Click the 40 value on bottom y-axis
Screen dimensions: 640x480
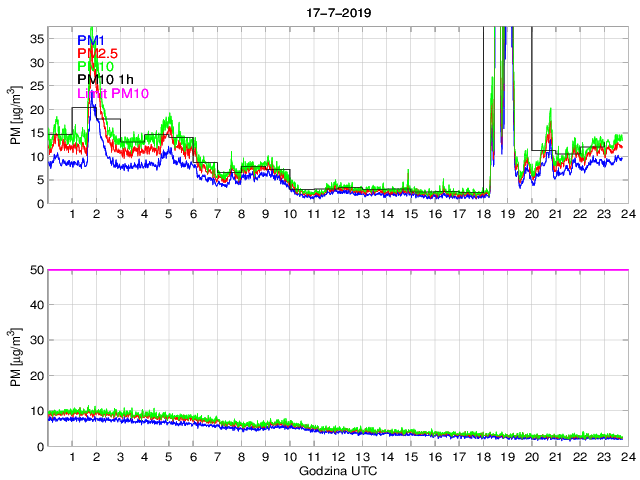pos(35,305)
